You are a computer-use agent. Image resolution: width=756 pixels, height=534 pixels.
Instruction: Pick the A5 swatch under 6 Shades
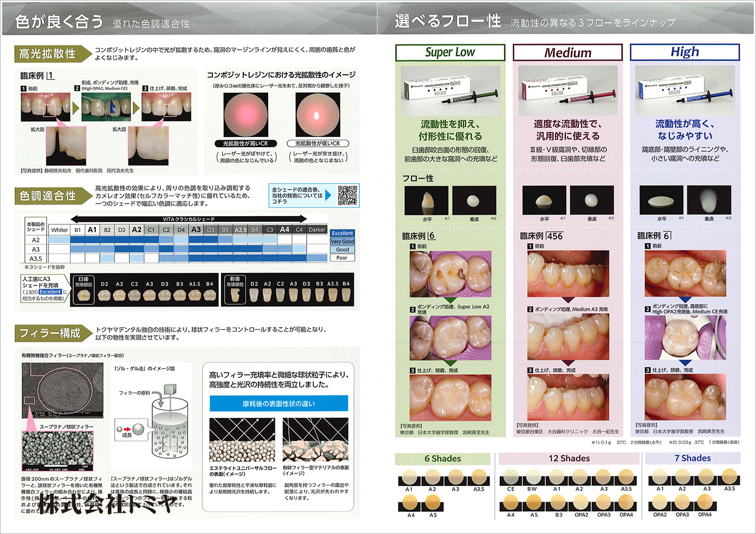[432, 504]
